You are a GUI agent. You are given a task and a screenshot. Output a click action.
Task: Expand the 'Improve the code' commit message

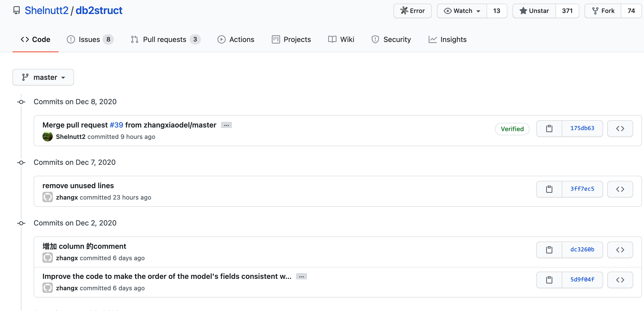tap(301, 277)
